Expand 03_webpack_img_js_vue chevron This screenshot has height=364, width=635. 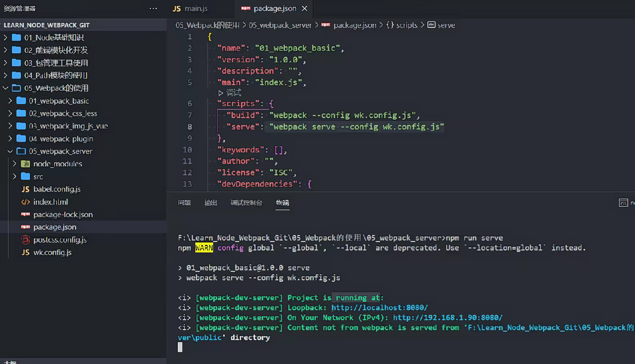point(10,126)
